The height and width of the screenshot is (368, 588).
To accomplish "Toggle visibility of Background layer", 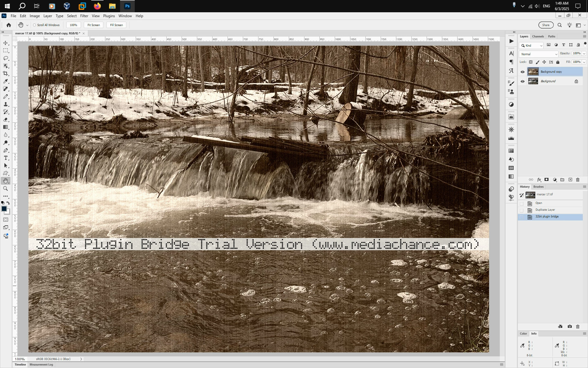I will click(522, 81).
